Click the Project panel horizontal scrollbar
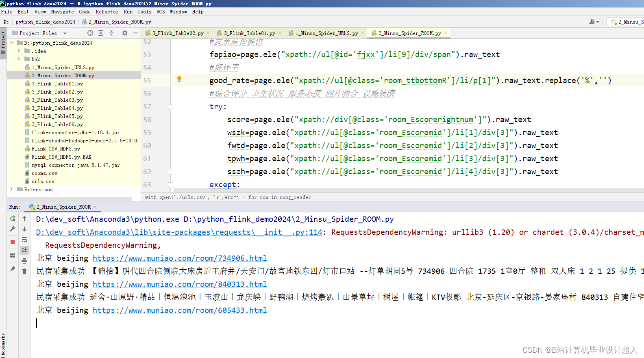Image resolution: width=644 pixels, height=358 pixels. click(x=70, y=199)
